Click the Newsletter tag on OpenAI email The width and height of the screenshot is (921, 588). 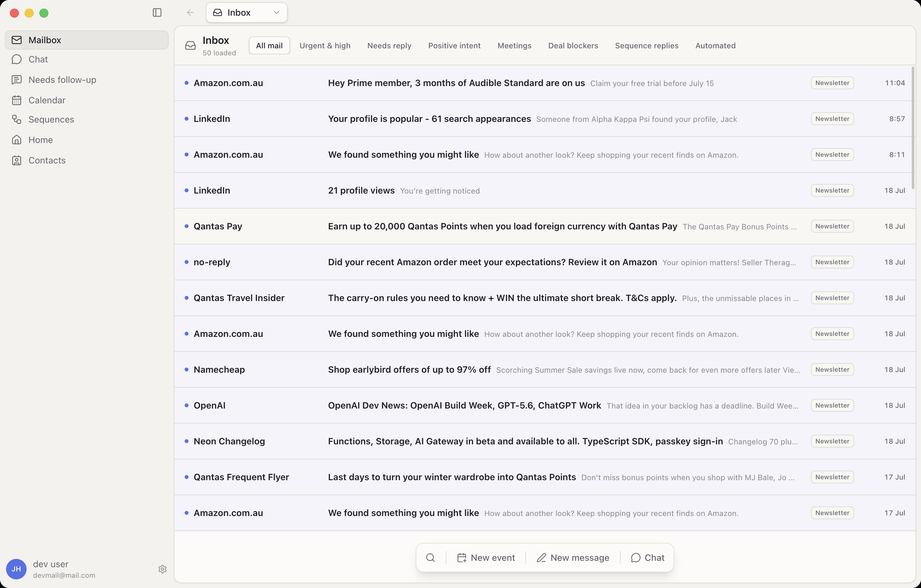[832, 405]
